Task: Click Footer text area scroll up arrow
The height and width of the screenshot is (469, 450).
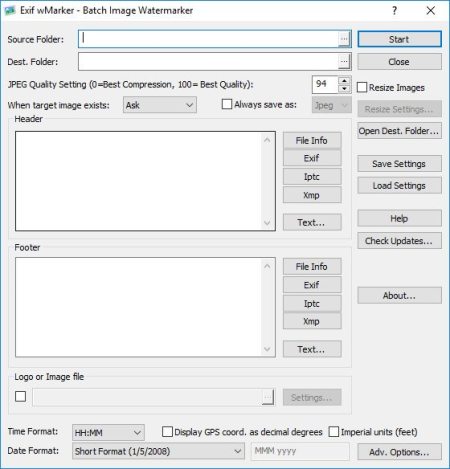Action: 267,266
